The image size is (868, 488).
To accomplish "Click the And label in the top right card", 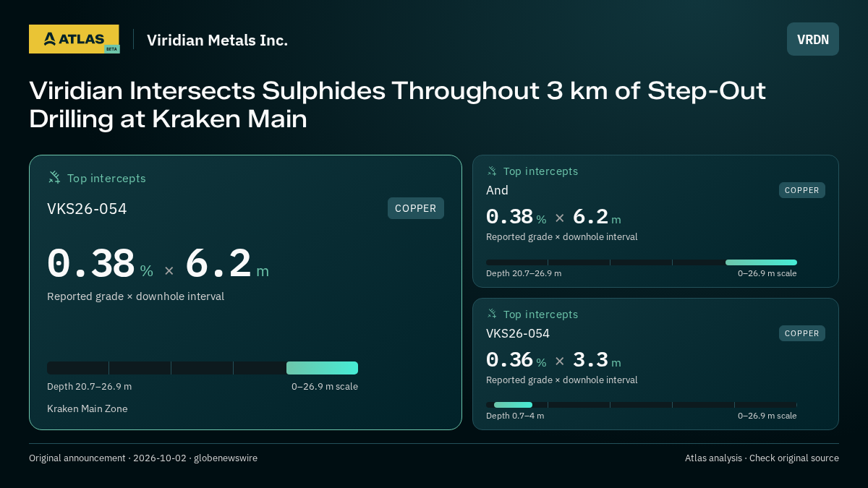I will pos(497,190).
